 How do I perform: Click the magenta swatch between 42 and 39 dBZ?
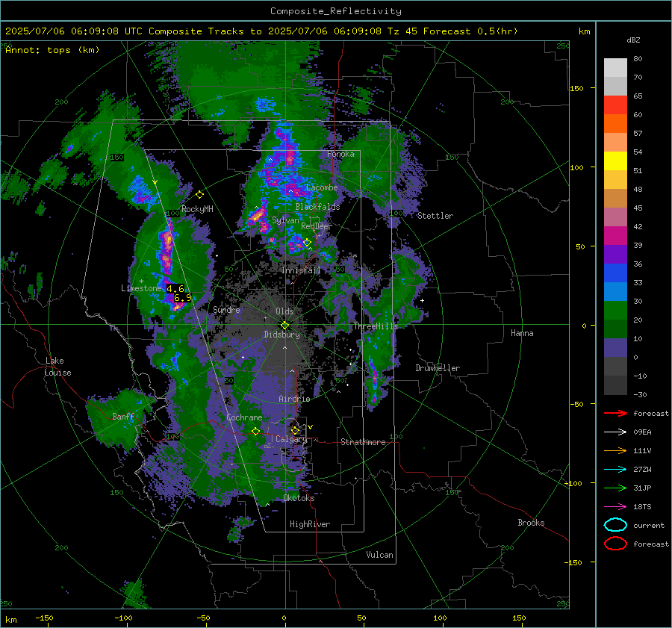pyautogui.click(x=615, y=236)
